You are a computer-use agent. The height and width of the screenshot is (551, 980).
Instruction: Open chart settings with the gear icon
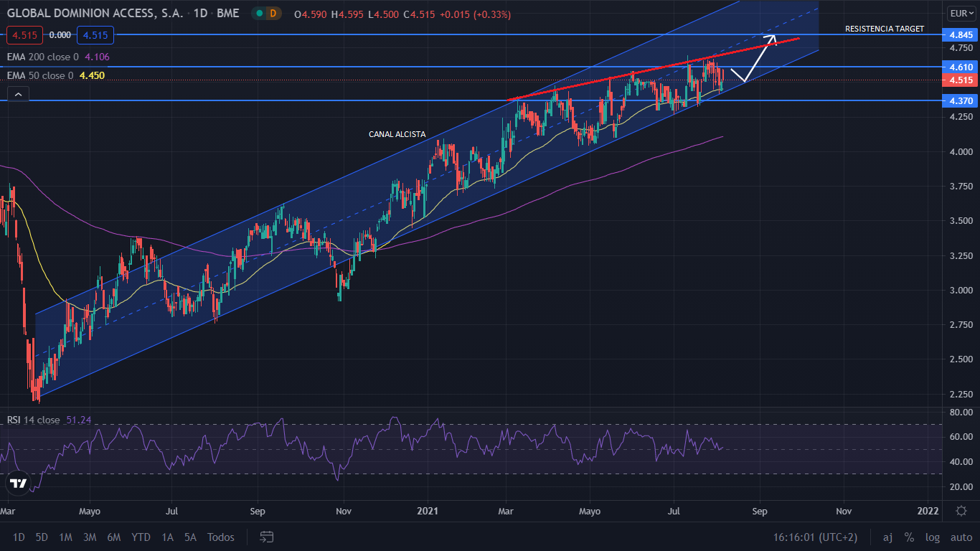pos(961,511)
